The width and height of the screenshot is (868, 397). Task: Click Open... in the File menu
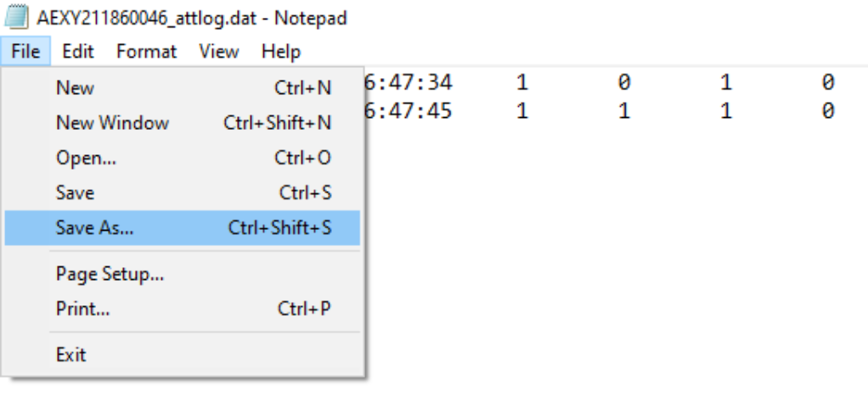pyautogui.click(x=86, y=158)
